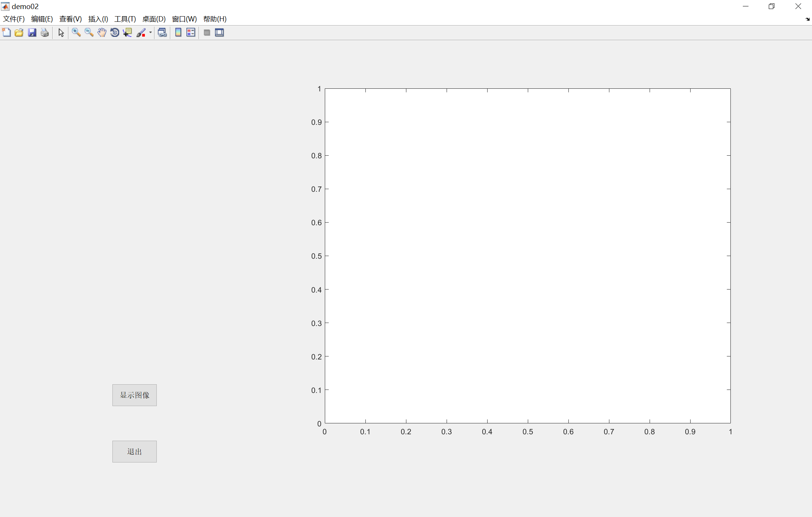Click the dock figure arrow at top right
This screenshot has width=812, height=517.
[807, 19]
